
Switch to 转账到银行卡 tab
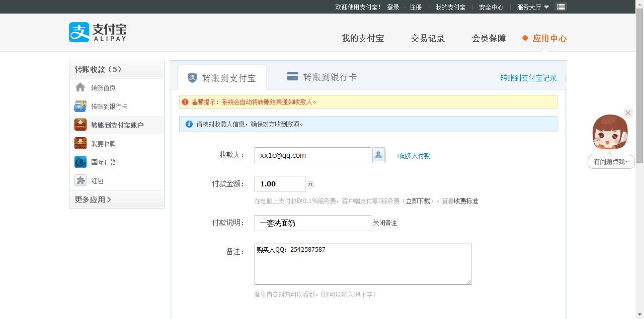[x=322, y=77]
